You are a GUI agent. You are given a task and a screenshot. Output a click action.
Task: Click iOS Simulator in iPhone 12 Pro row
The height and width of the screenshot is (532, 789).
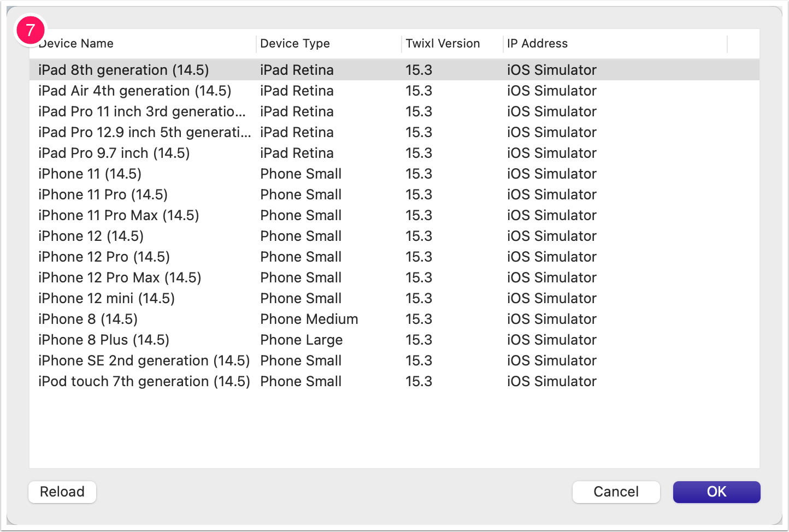click(552, 257)
